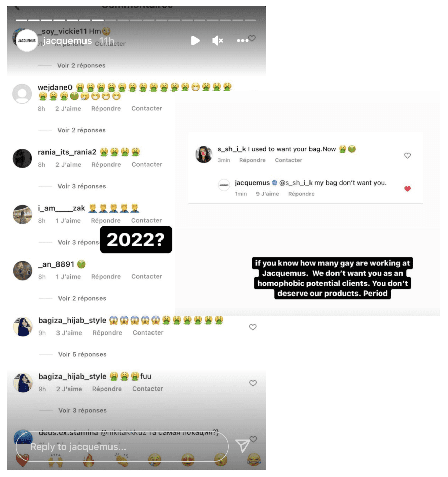Image resolution: width=448 pixels, height=477 pixels.
Task: React with the heart-eyes emoji
Action: [188, 460]
